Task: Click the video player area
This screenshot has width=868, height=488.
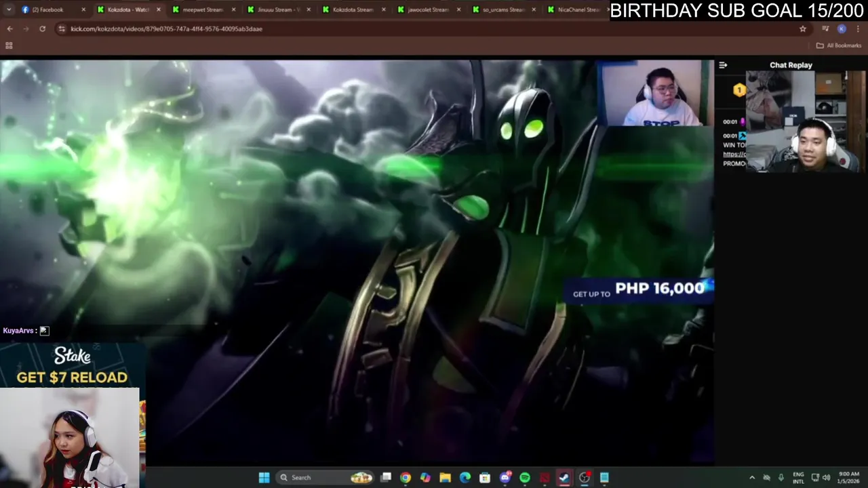Action: (357, 261)
